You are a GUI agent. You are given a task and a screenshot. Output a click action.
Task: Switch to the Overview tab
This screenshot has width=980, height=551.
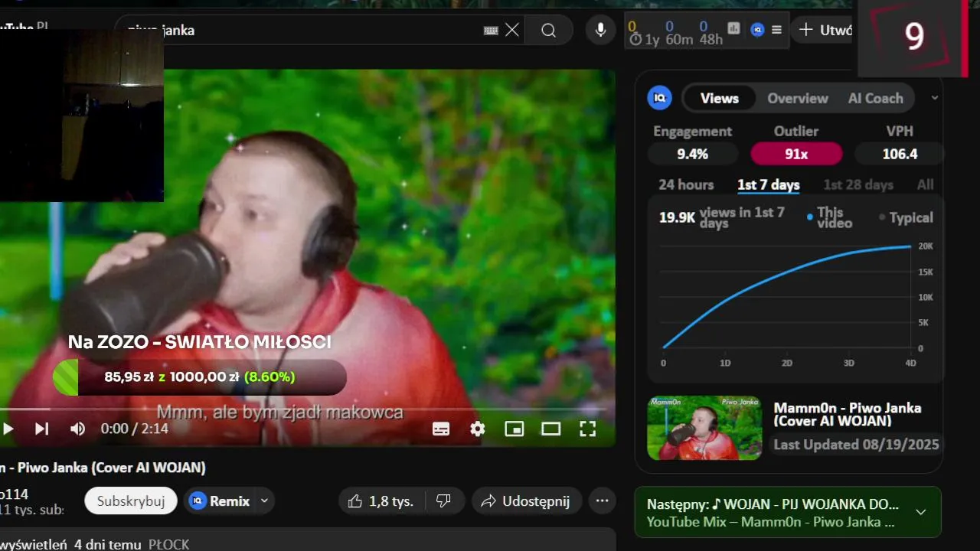[x=798, y=98]
